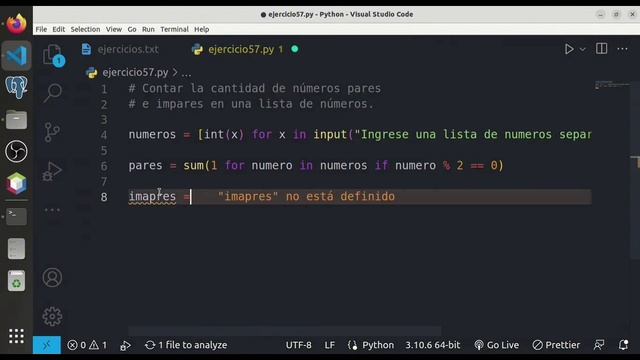Expand the breadcrumb ellipsis

(186, 73)
